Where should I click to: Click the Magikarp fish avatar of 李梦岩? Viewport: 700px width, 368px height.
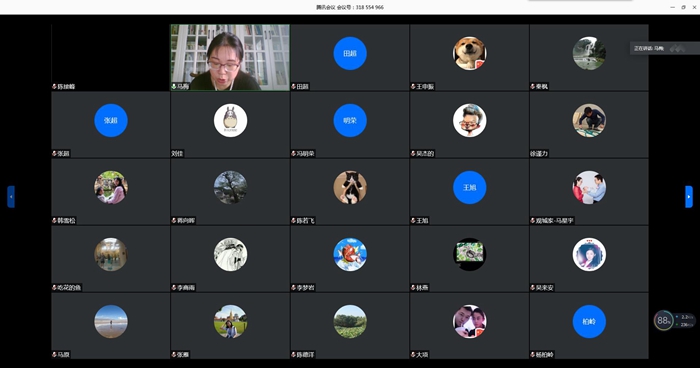tap(350, 254)
